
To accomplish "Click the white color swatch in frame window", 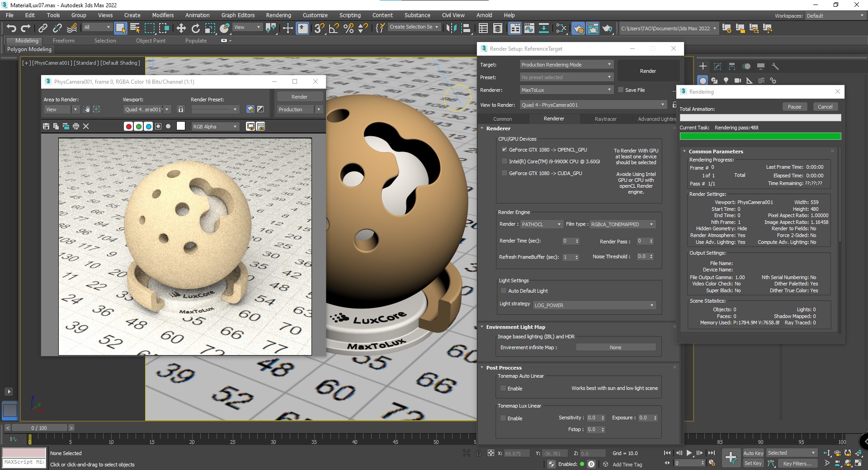I will (181, 126).
